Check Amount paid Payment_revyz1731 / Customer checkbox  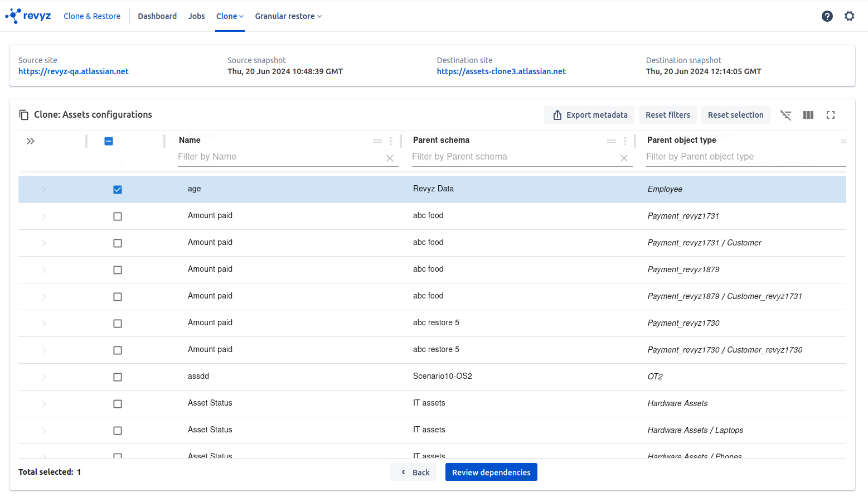point(118,243)
